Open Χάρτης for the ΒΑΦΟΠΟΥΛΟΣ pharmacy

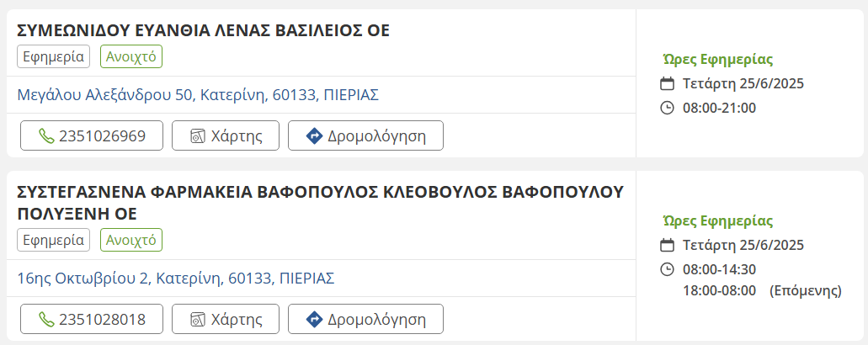pos(223,320)
